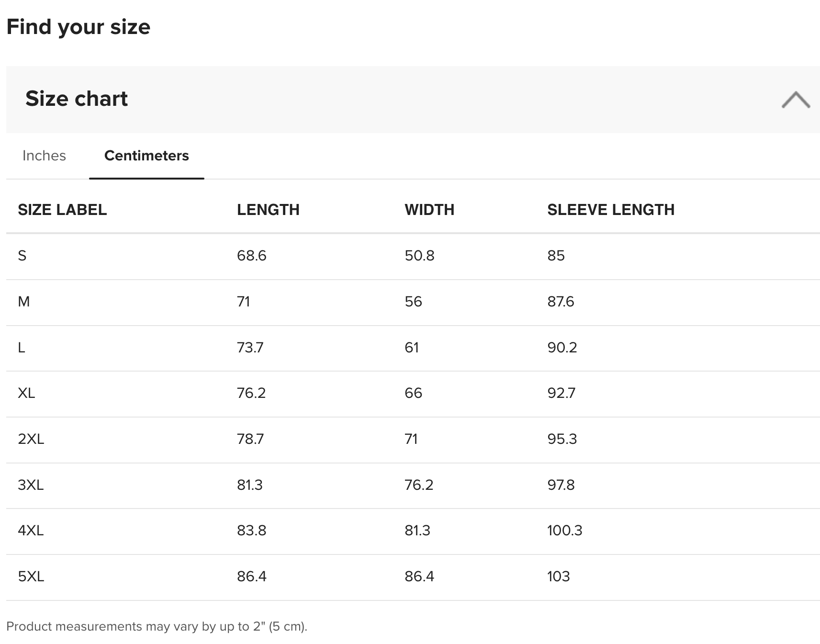Screen dimensions: 820x644
Task: Click the WIDTH column header
Action: tap(429, 210)
